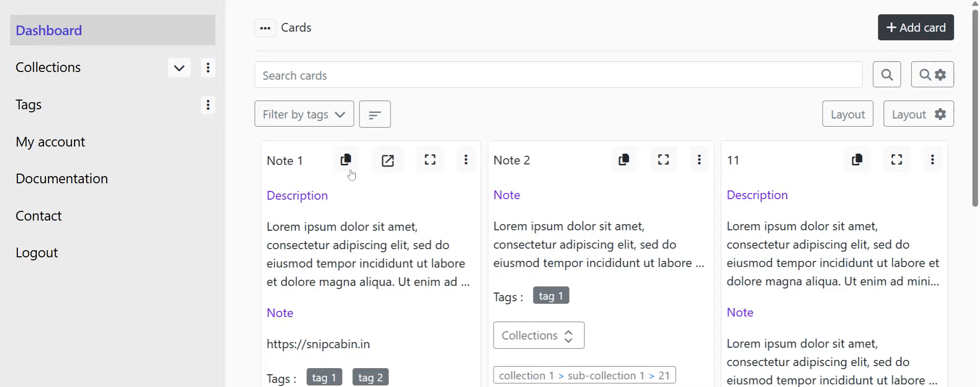
Task: Copy Note 2 card contents
Action: pyautogui.click(x=624, y=160)
